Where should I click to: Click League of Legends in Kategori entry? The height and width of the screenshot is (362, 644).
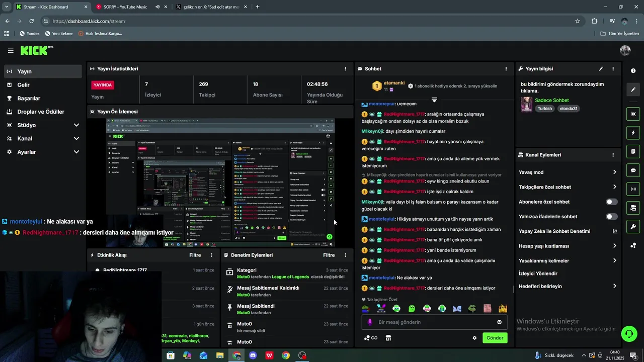click(290, 277)
